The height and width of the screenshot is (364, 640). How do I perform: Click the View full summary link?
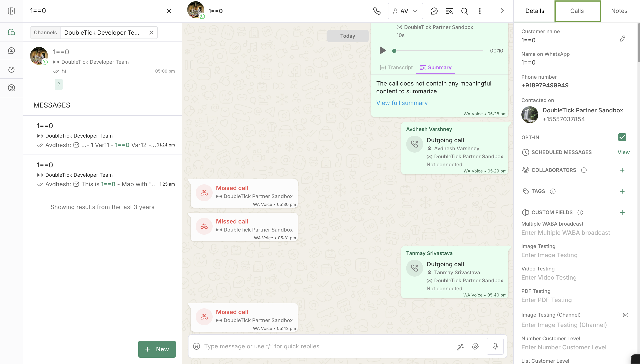pos(402,103)
